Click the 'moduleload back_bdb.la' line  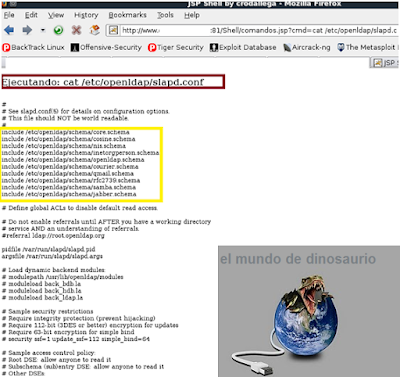tap(41, 284)
